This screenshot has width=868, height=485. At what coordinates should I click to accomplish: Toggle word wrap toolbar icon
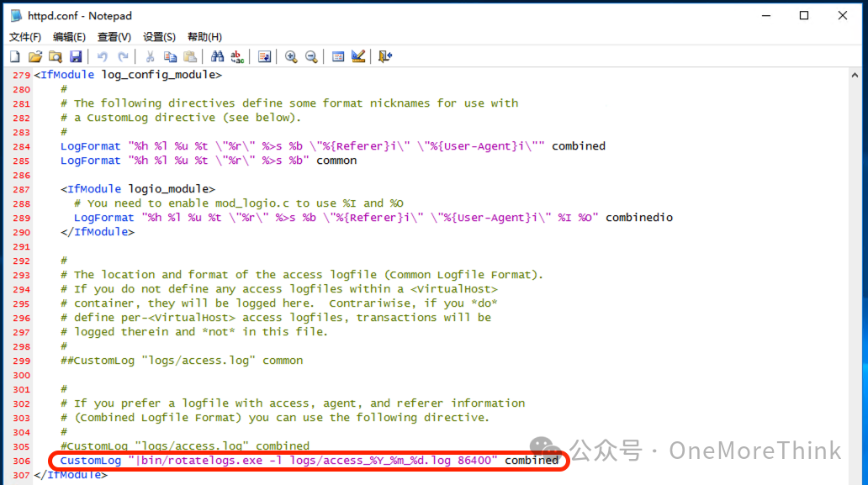(265, 56)
